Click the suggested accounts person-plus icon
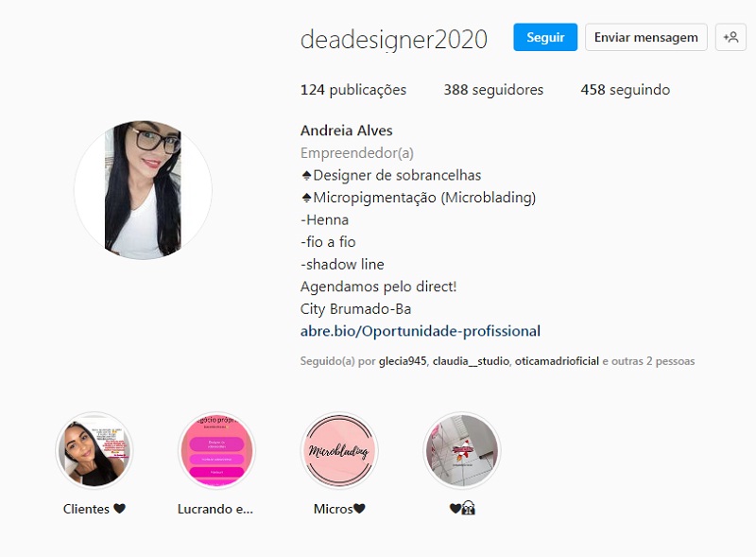The image size is (756, 557). pyautogui.click(x=730, y=37)
